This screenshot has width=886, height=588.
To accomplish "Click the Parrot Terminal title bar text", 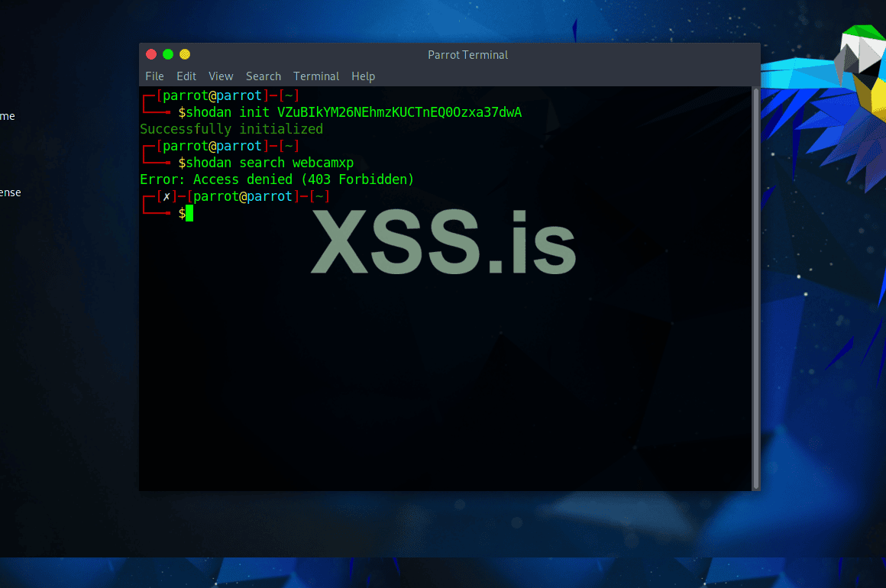I will coord(467,54).
